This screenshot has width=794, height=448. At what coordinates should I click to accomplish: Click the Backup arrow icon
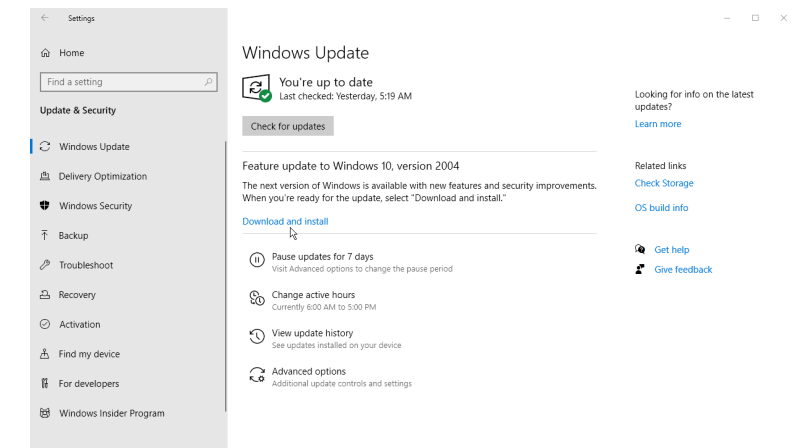click(x=45, y=235)
